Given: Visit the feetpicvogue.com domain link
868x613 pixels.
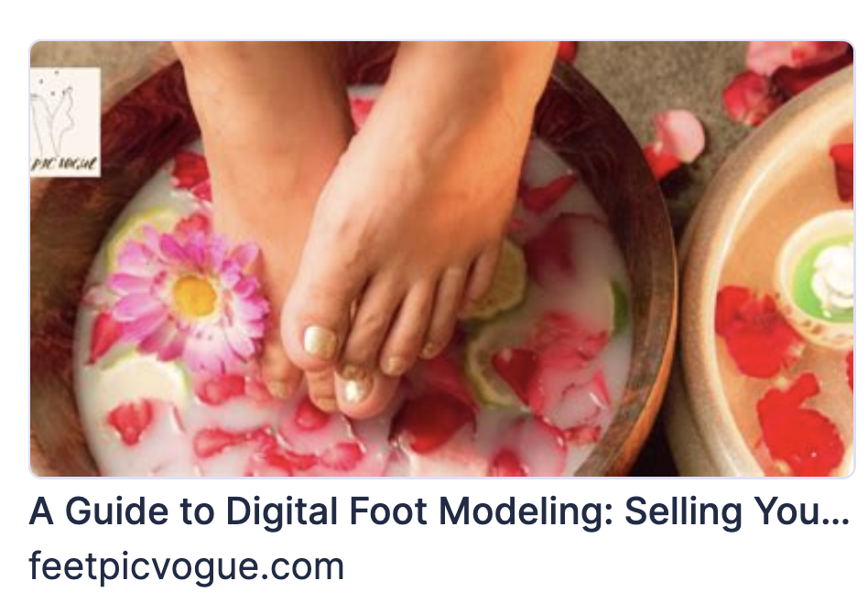Looking at the screenshot, I should coord(187,566).
